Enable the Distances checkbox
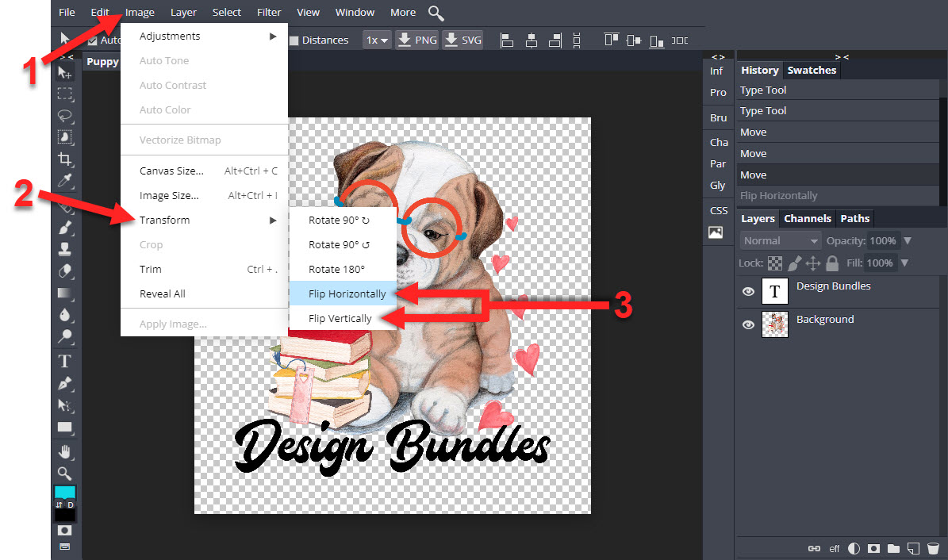The width and height of the screenshot is (948, 560). click(x=294, y=40)
